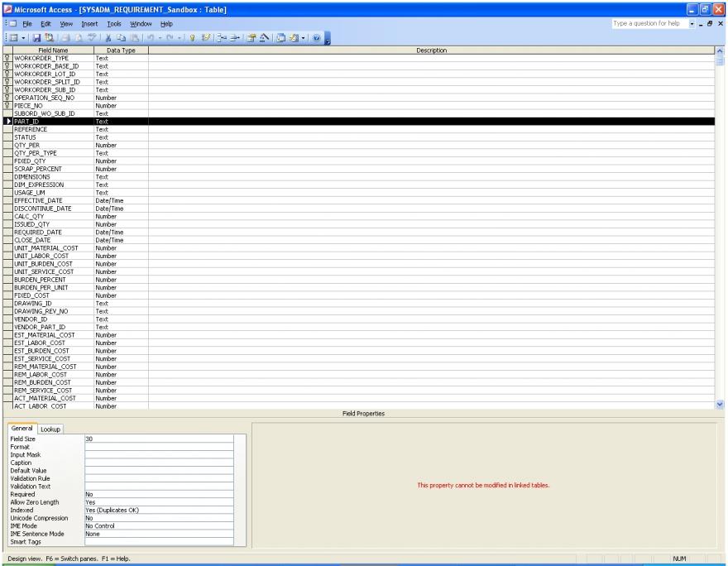Click the Print Preview icon
Screen dimensions: 728x566
[x=79, y=38]
